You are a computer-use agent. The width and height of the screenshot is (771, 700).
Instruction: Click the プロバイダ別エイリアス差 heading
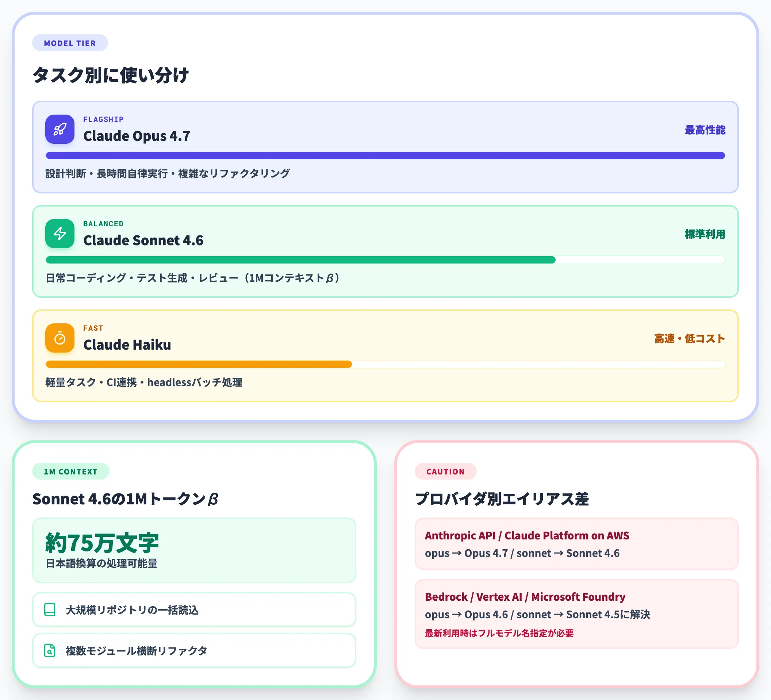click(502, 499)
